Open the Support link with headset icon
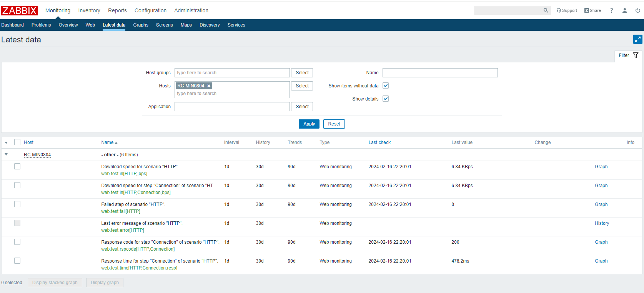Viewport: 644px width, 293px height. 567,10
